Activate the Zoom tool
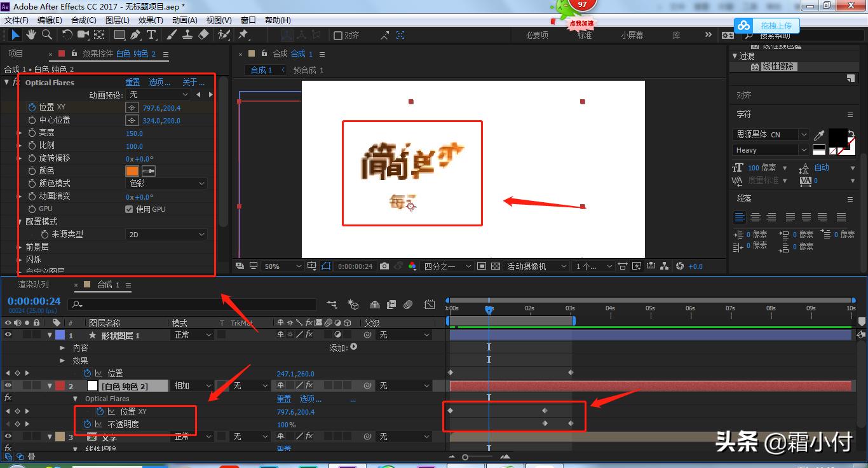 [47, 34]
